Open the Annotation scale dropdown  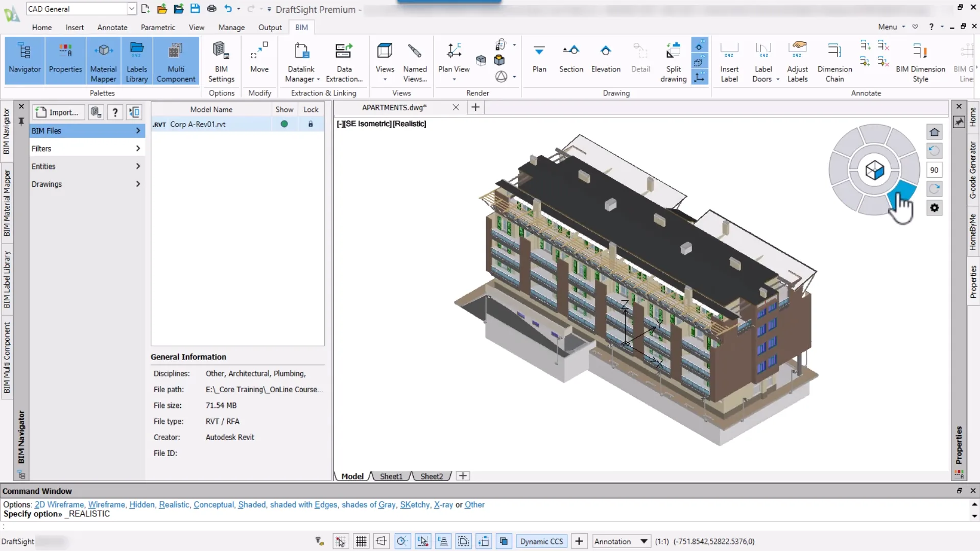643,541
